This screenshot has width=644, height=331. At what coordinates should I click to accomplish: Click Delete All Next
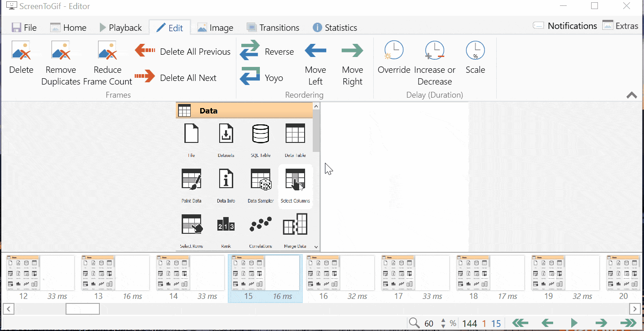(176, 77)
